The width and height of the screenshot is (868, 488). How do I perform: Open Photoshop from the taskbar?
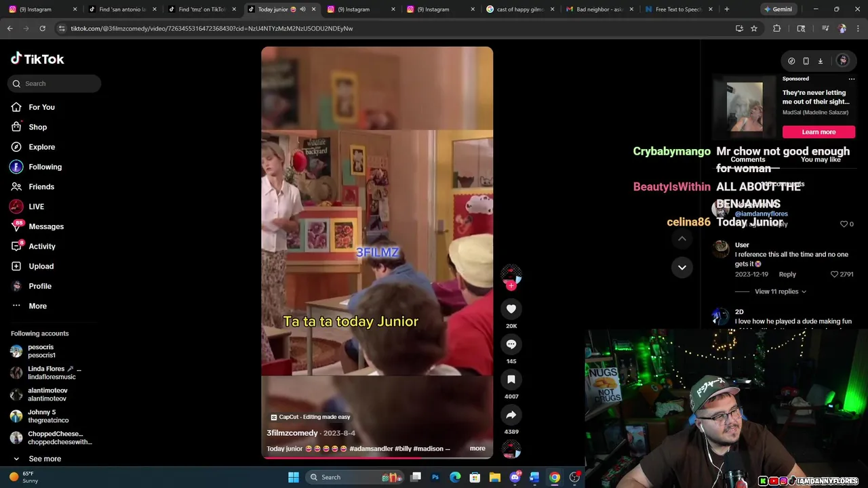point(435,477)
